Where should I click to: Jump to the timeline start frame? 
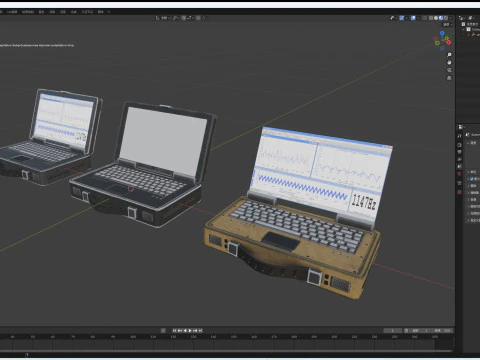[174, 330]
